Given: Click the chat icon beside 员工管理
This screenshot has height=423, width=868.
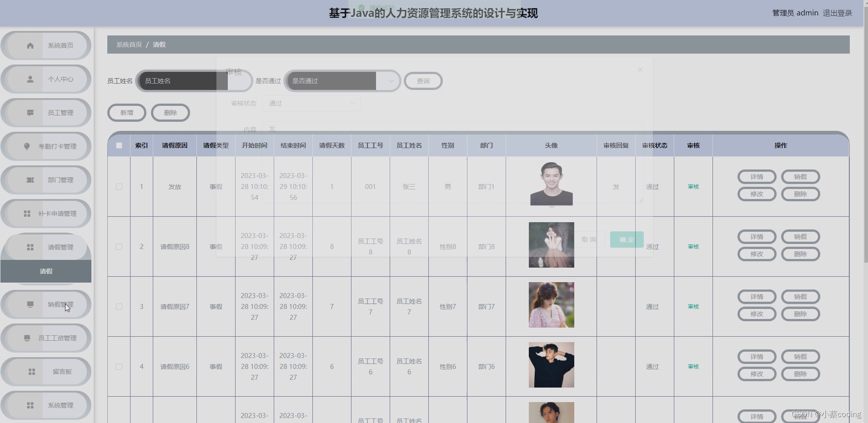Looking at the screenshot, I should click(30, 113).
